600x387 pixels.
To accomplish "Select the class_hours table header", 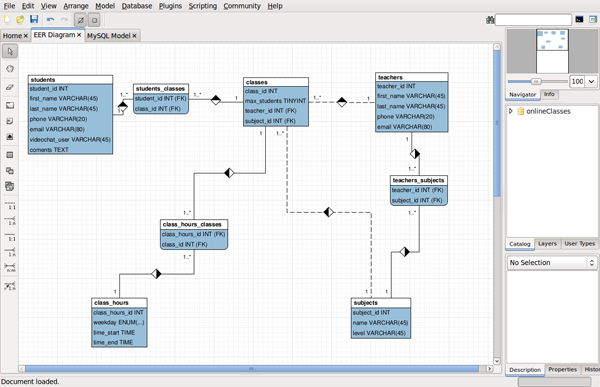I will (119, 303).
